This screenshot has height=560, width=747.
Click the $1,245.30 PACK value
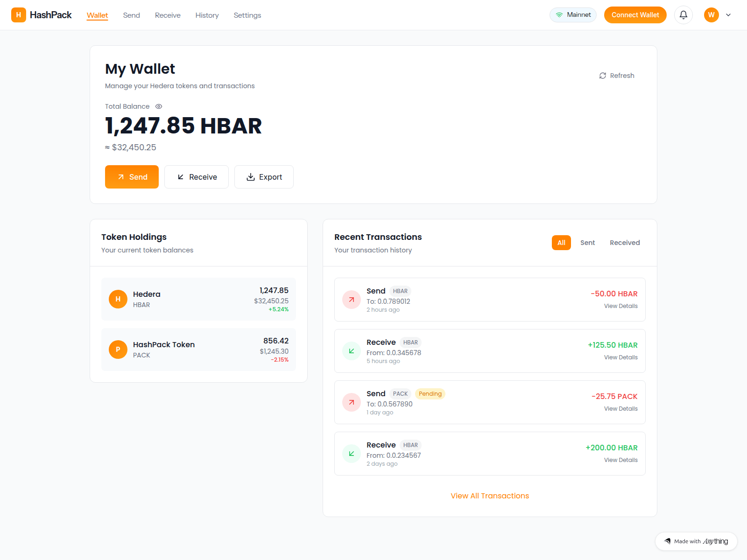pos(274,351)
